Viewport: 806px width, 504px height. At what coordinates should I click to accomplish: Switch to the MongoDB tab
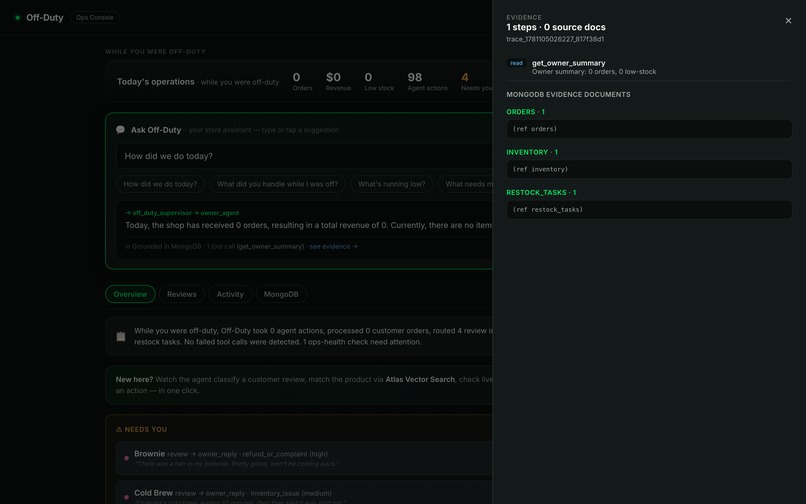(x=281, y=294)
